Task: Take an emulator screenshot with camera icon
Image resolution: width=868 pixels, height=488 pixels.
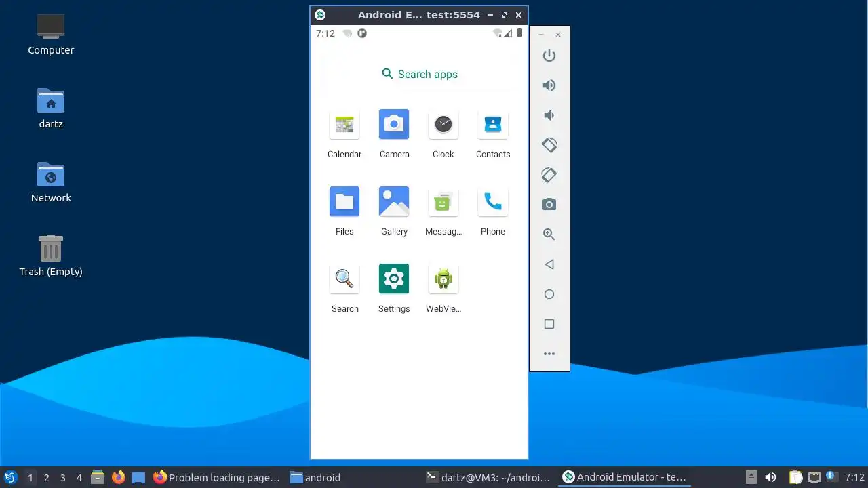Action: click(x=549, y=205)
